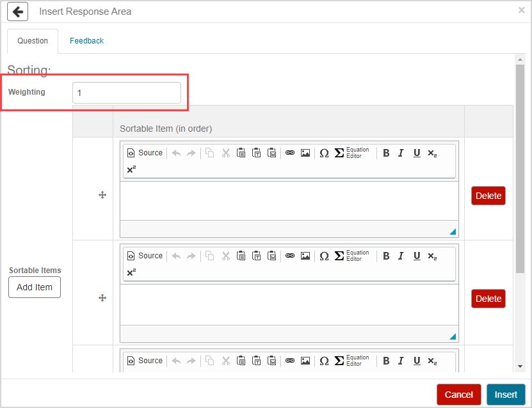Image resolution: width=532 pixels, height=408 pixels.
Task: Toggle Italic in second item editor
Action: tap(401, 256)
